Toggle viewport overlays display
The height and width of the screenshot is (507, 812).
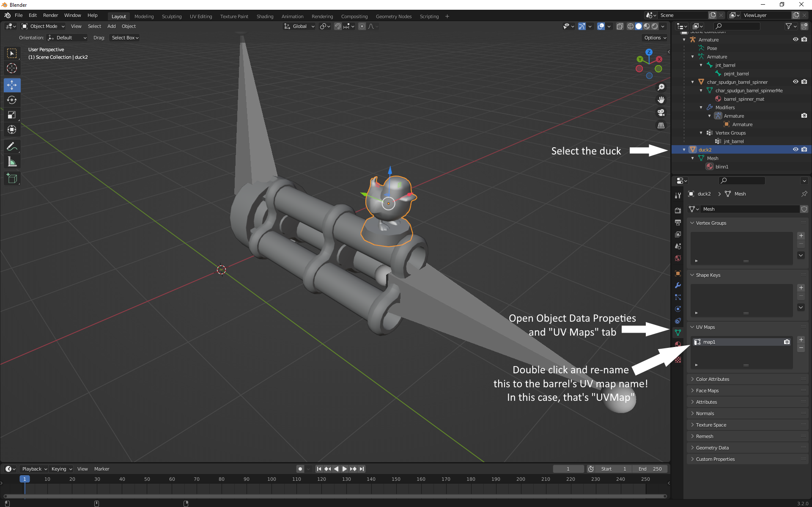601,26
